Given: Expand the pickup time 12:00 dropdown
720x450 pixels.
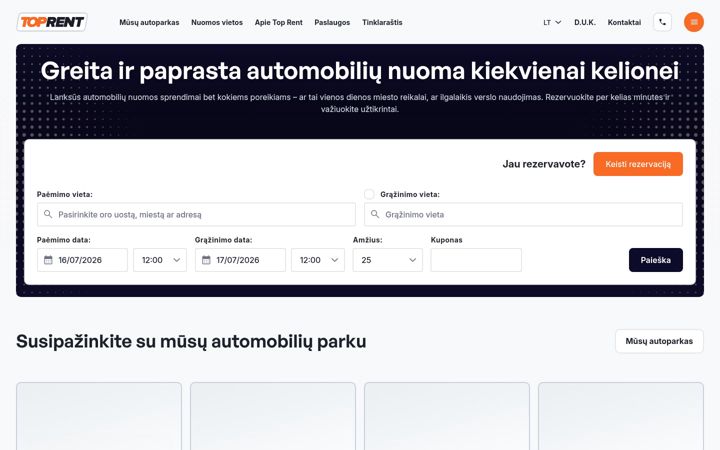Looking at the screenshot, I should click(160, 260).
